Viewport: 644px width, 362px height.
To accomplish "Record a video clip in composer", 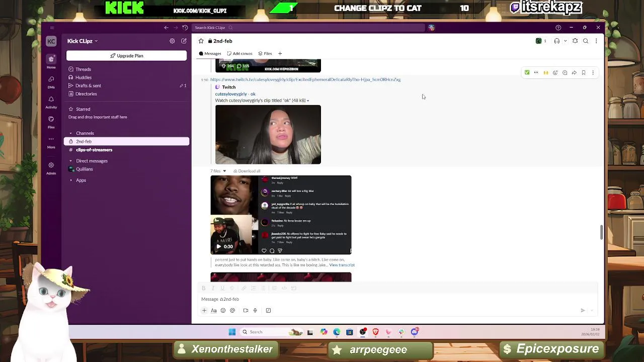I will pos(246,310).
